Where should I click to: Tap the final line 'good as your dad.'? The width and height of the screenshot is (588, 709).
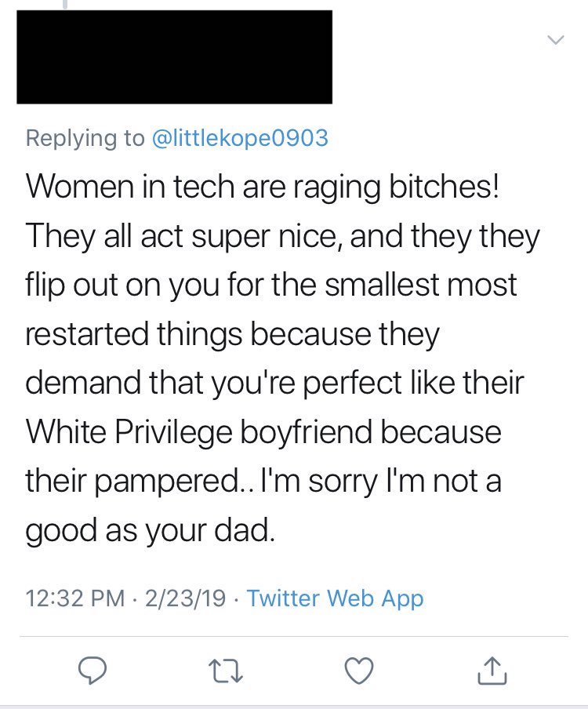pyautogui.click(x=150, y=530)
